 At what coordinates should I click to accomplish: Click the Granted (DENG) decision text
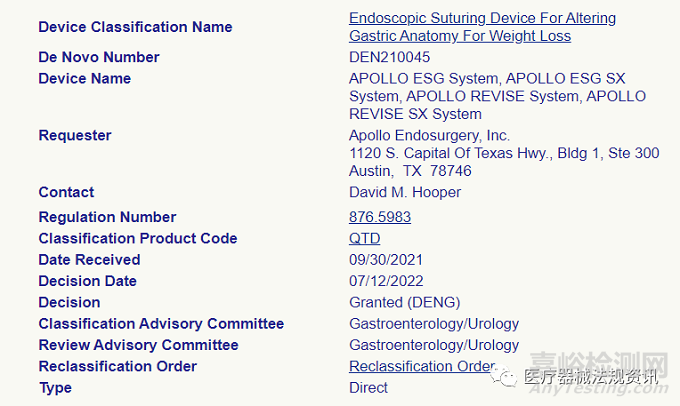(404, 302)
